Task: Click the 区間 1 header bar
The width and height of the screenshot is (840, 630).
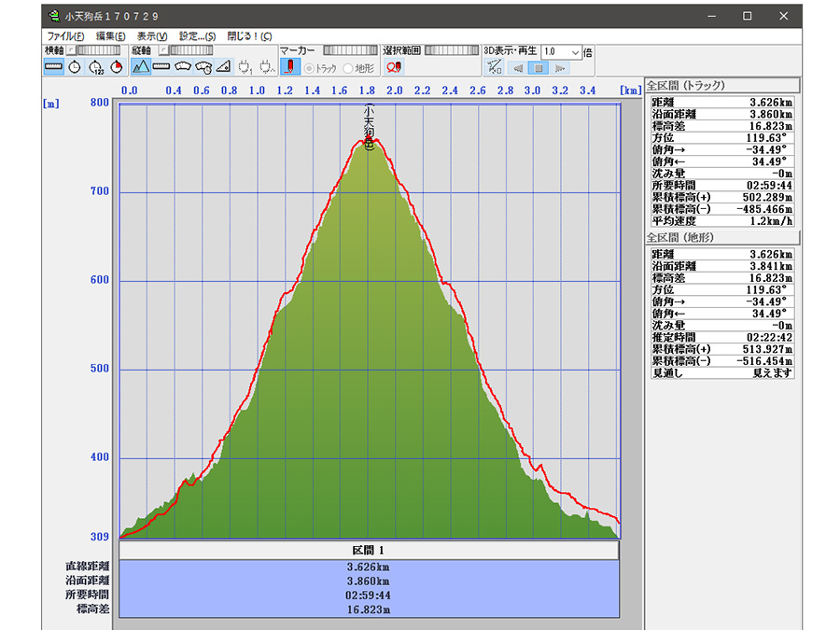Action: click(x=369, y=551)
